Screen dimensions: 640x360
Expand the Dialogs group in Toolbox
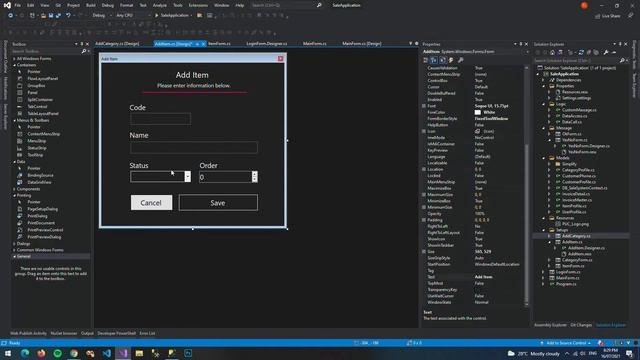click(15, 244)
